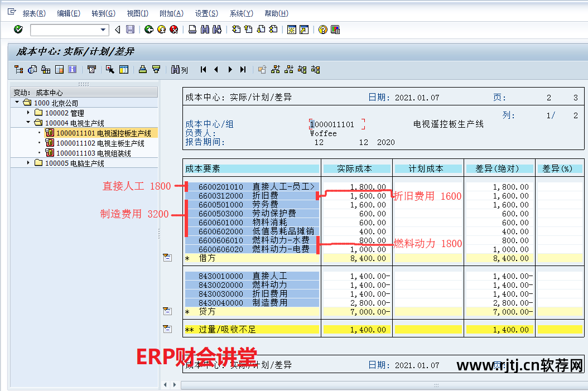Click the Customize Local Layout icon
Screen dimensions: 588x391
[x=335, y=29]
